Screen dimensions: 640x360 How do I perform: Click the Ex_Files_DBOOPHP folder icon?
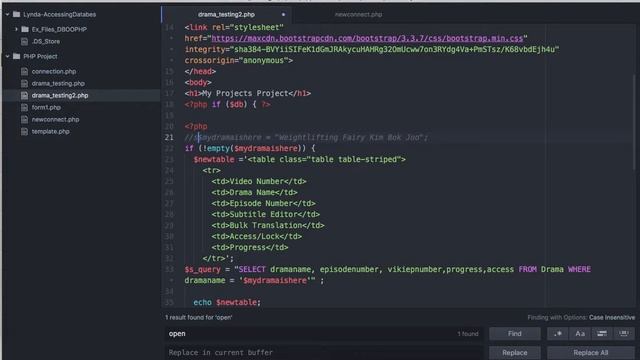tap(25, 29)
